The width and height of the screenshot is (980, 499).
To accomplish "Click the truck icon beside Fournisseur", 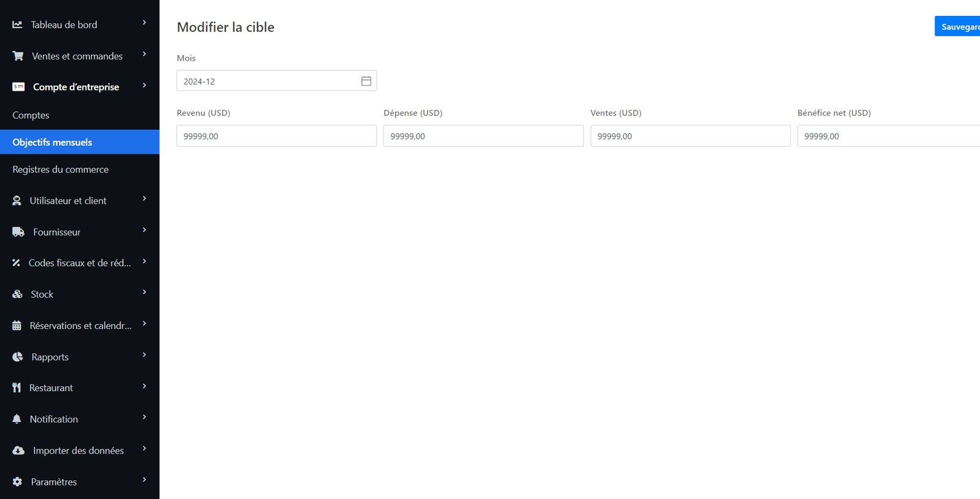I will pos(18,232).
